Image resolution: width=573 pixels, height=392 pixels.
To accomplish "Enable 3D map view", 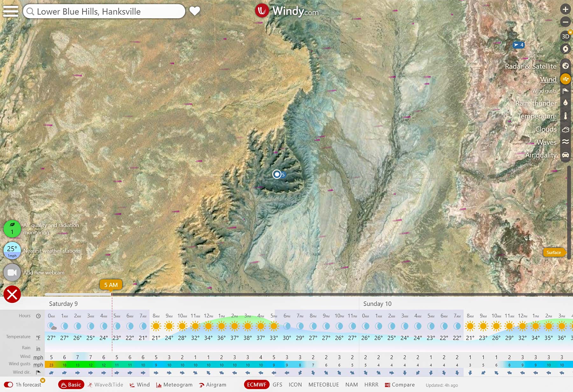I will (x=565, y=36).
